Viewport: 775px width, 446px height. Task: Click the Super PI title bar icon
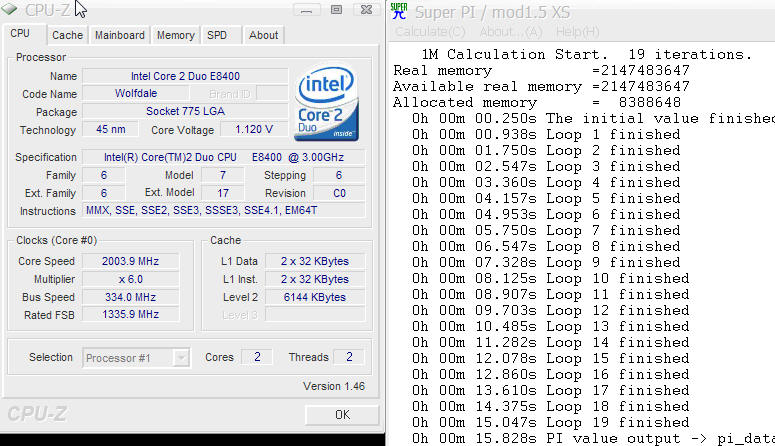(x=400, y=11)
